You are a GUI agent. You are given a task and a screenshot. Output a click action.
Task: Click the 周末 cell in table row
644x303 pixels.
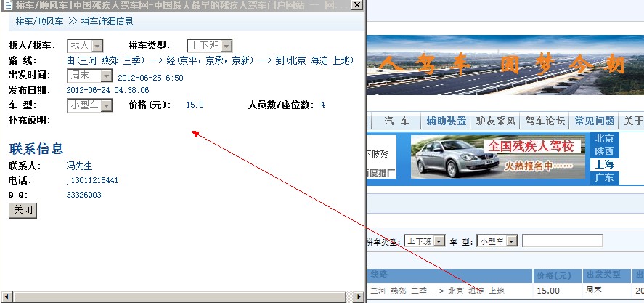[x=594, y=290]
